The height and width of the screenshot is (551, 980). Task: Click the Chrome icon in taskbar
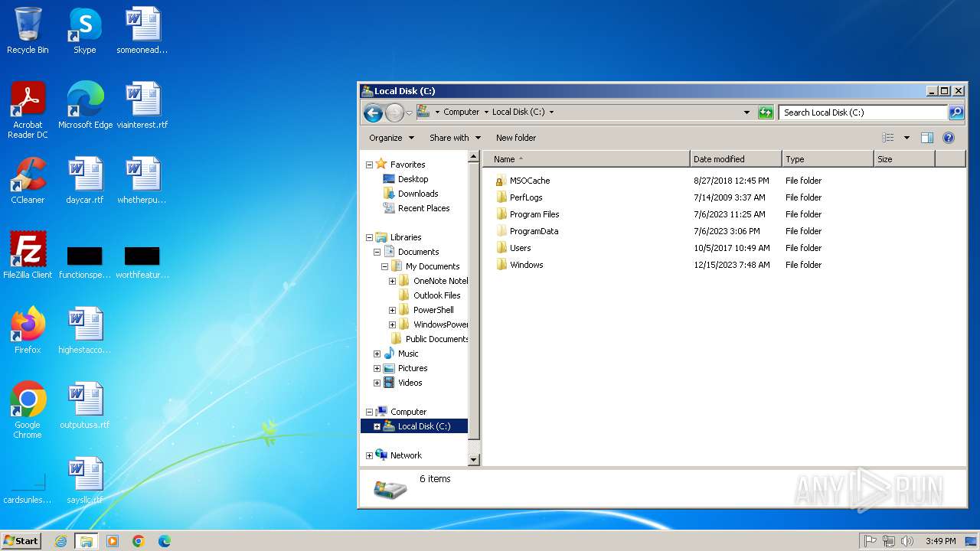pos(139,541)
